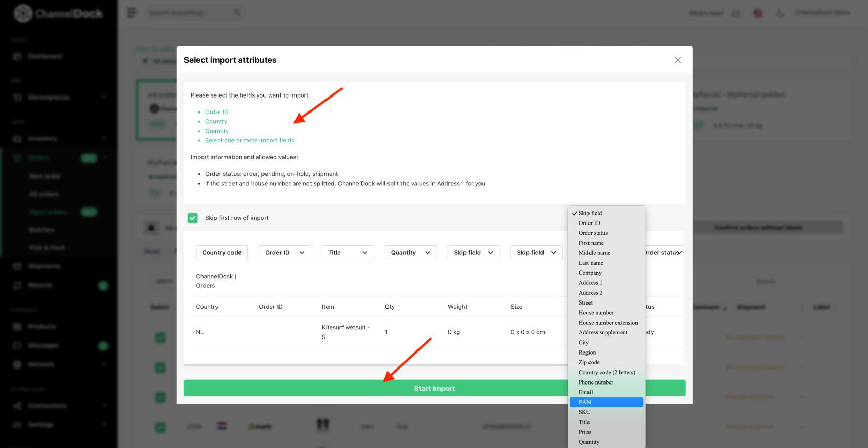Select Email option in the list
Viewport: 868px width, 448px height.
click(x=607, y=393)
